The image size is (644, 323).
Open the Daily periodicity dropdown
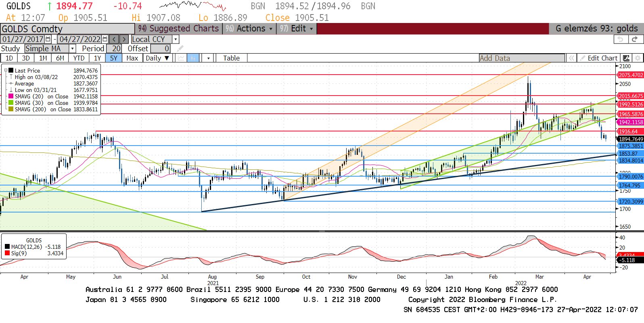click(159, 58)
